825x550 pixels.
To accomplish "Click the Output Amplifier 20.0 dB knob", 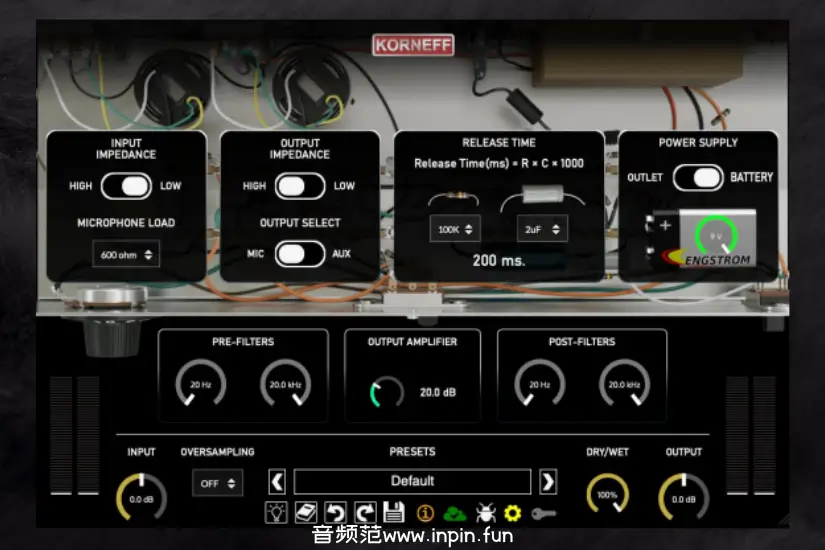I will point(386,393).
